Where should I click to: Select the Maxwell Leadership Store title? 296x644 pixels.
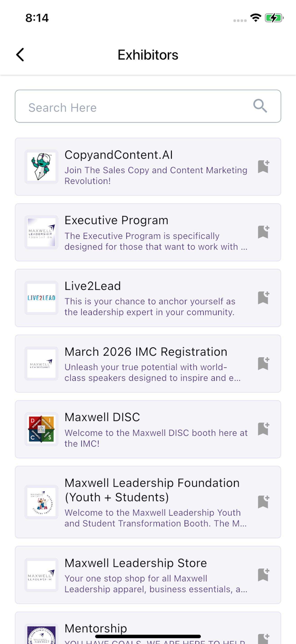pos(135,563)
